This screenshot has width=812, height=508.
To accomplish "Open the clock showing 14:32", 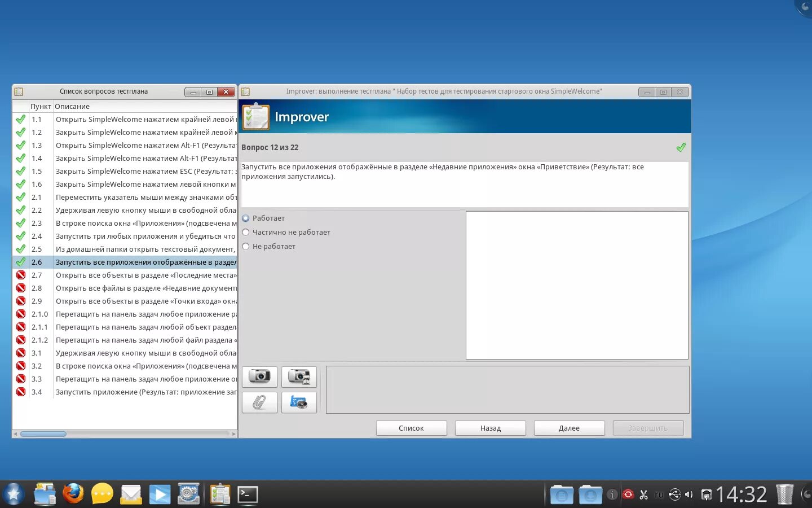I will 742,495.
